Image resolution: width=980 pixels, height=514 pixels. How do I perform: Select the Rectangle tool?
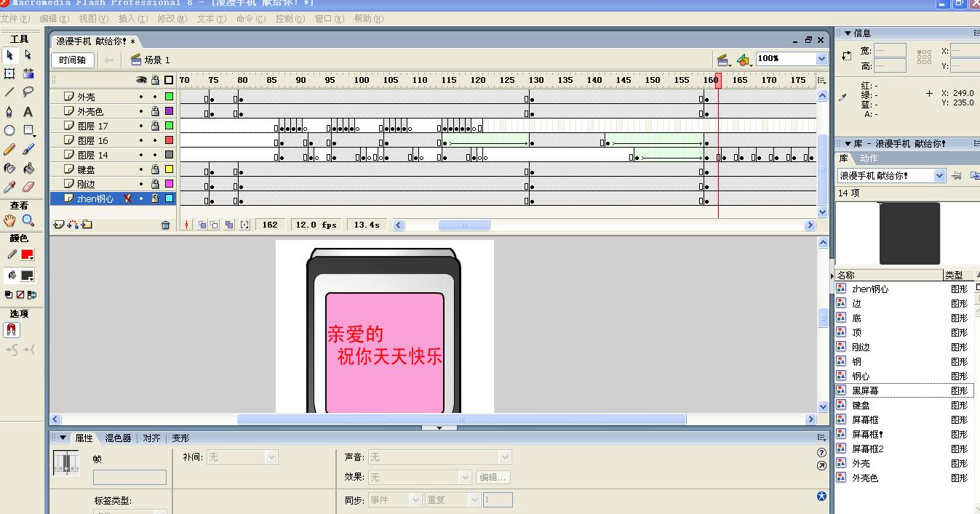pos(28,130)
